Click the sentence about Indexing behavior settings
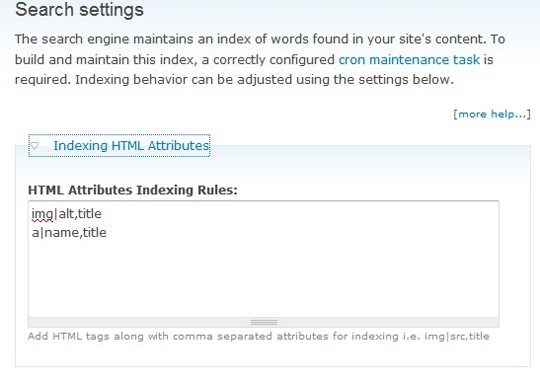Screen dimensions: 540x382 coord(264,80)
